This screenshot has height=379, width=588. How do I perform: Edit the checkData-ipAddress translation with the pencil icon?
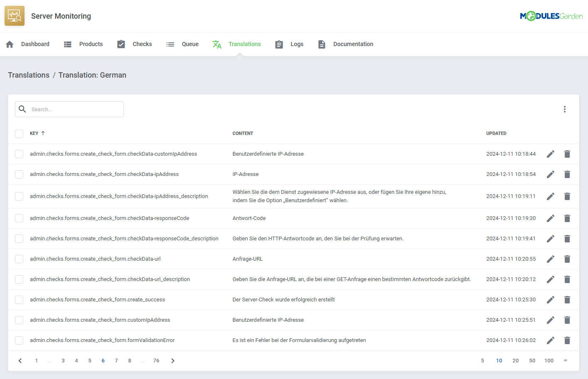tap(550, 174)
